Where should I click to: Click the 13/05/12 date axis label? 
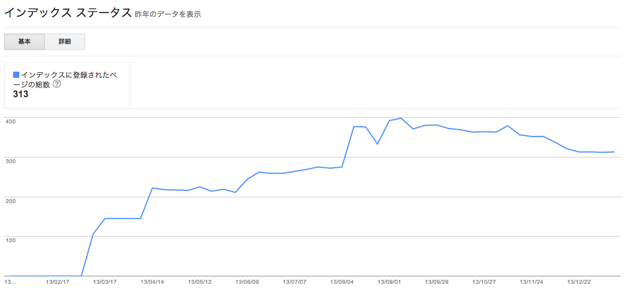point(199,282)
